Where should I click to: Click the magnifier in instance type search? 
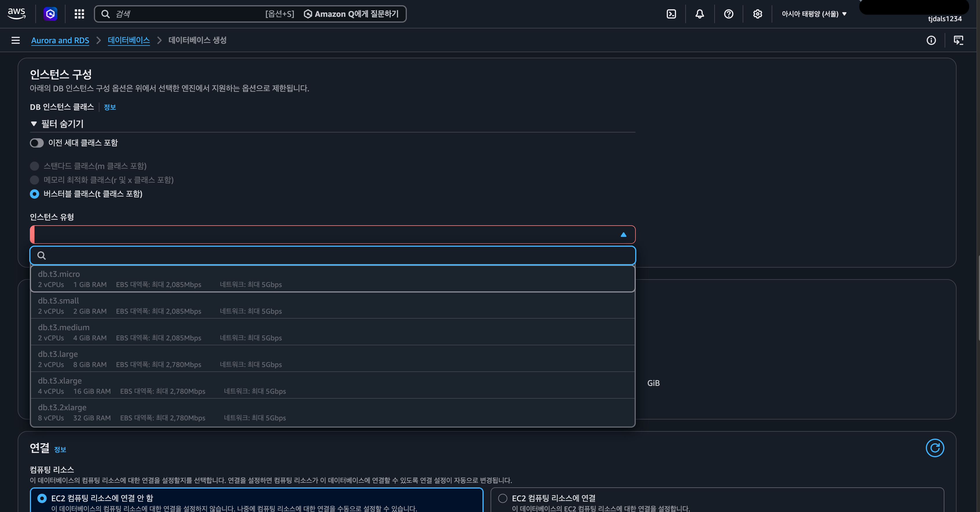(x=41, y=255)
